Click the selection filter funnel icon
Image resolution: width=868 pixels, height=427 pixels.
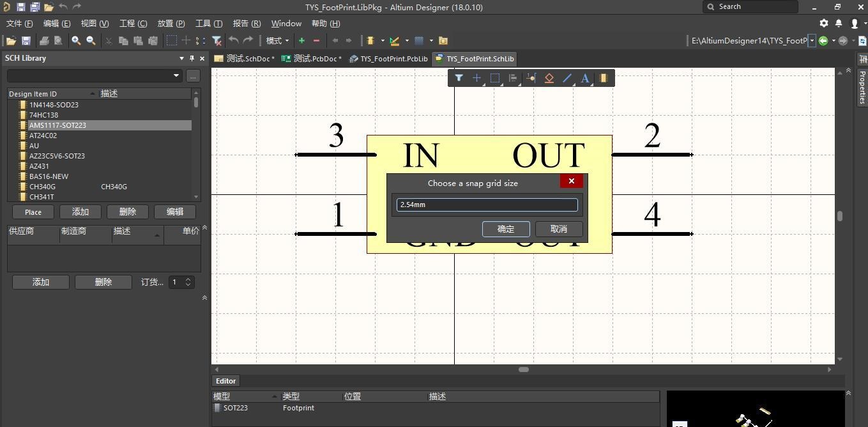click(x=459, y=78)
